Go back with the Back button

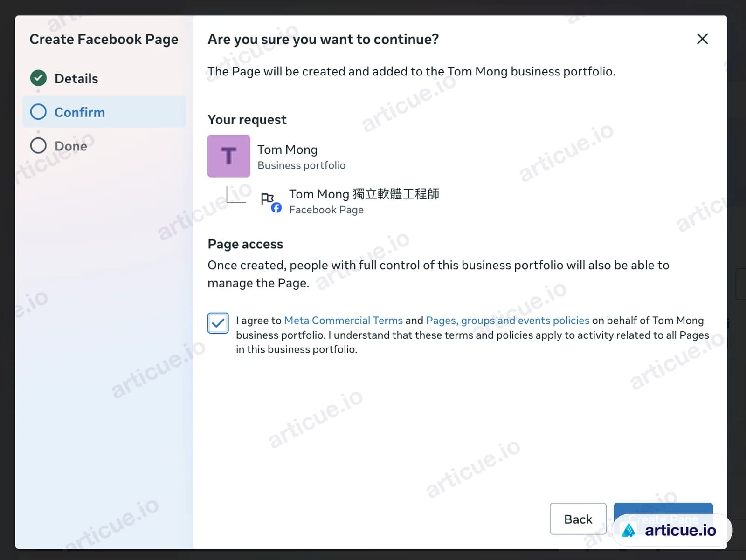pos(578,519)
